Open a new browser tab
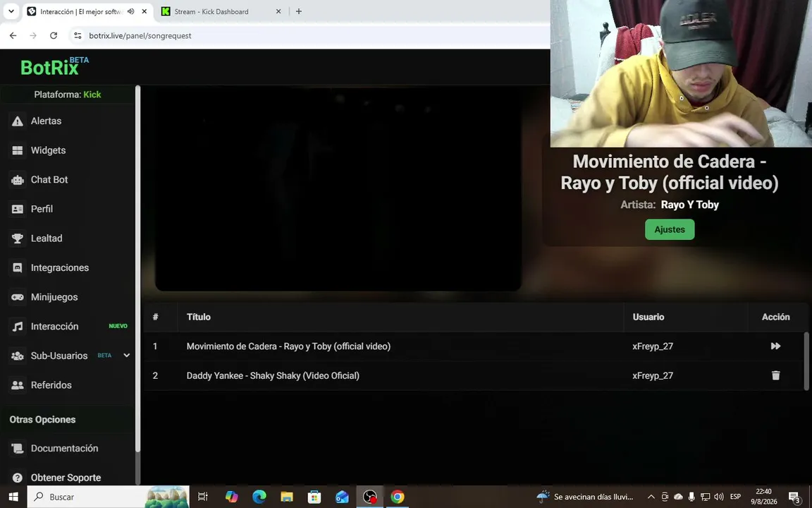Viewport: 812px width, 508px height. [299, 11]
